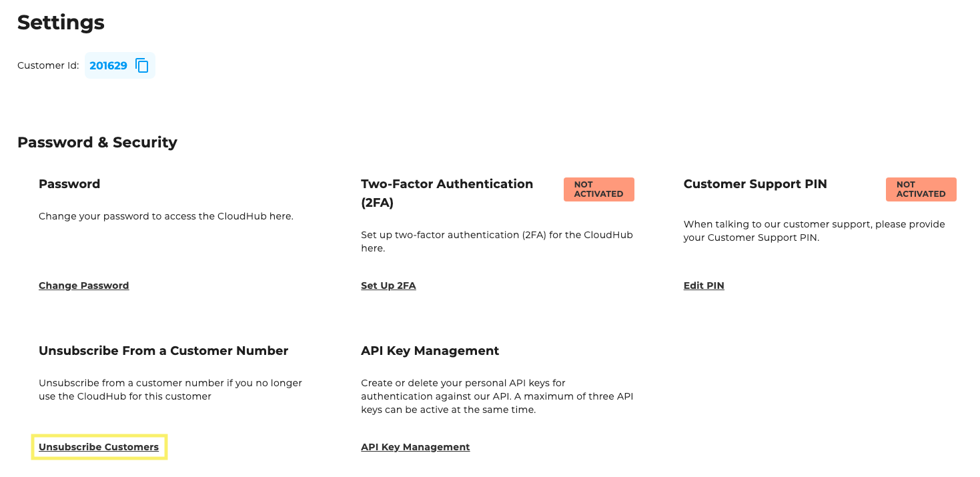Open the Change Password link
980x477 pixels.
tap(83, 286)
